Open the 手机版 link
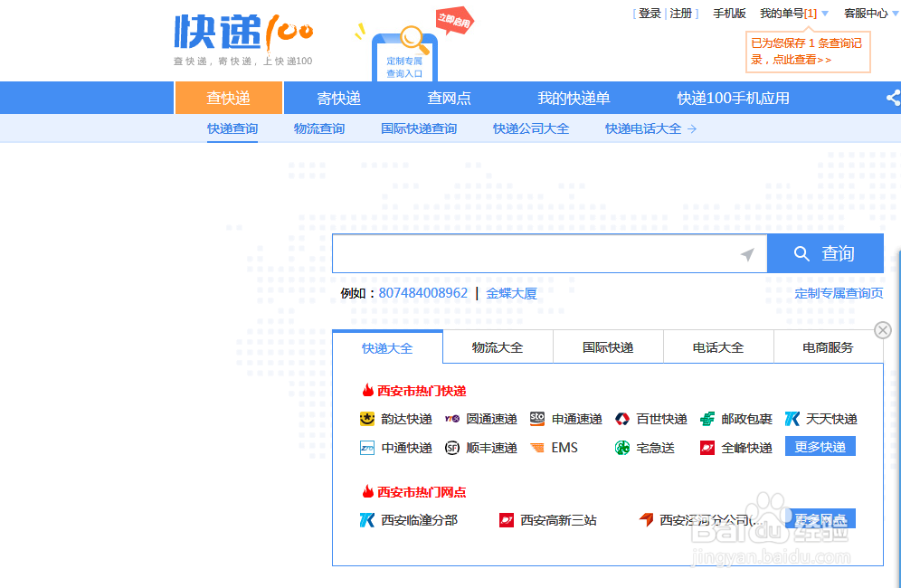Image resolution: width=901 pixels, height=588 pixels. [729, 14]
